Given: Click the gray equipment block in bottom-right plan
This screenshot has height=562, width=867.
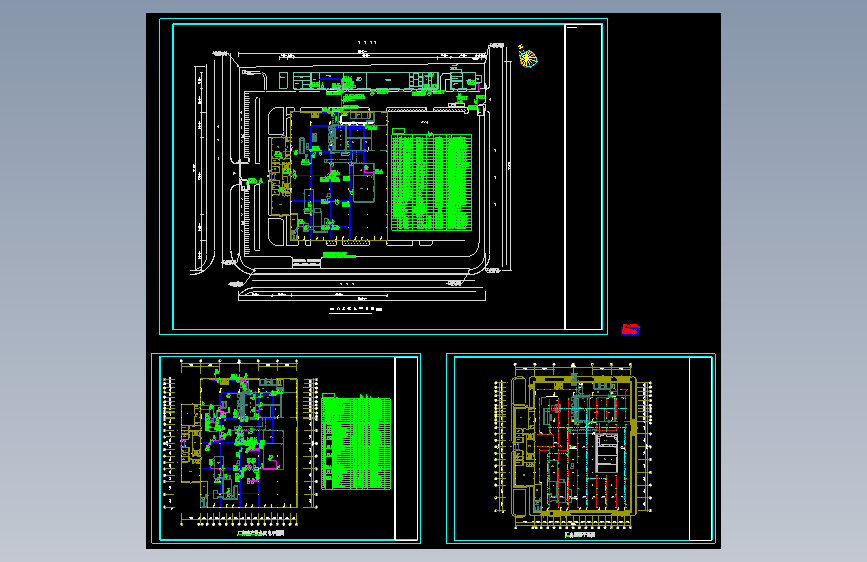Looking at the screenshot, I should [607, 453].
